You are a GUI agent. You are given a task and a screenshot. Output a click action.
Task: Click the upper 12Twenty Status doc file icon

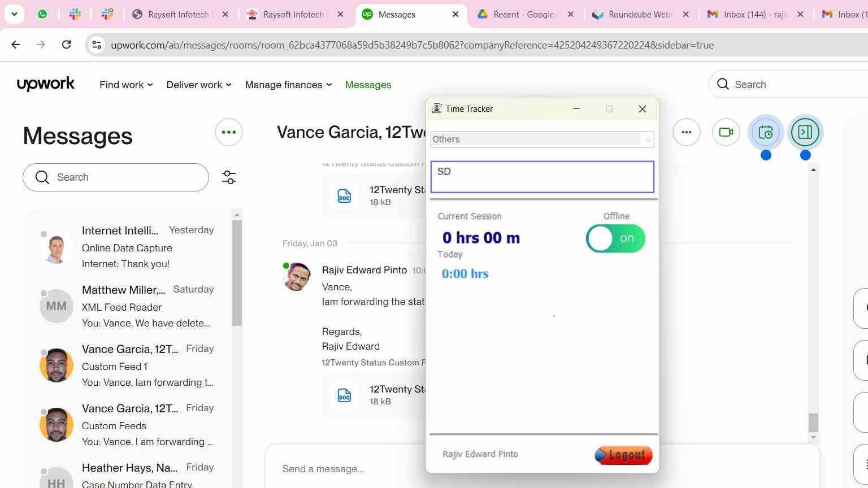(344, 196)
